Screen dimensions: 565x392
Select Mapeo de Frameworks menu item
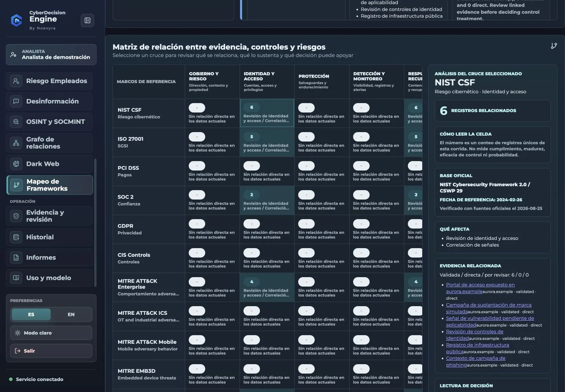[50, 185]
